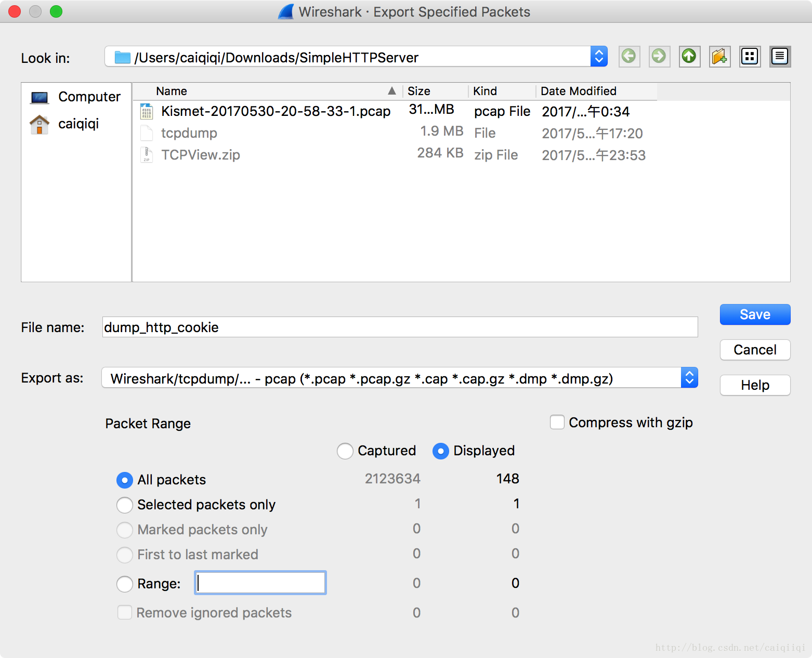Select the TCPView.zip file name
This screenshot has width=812, height=658.
point(201,155)
